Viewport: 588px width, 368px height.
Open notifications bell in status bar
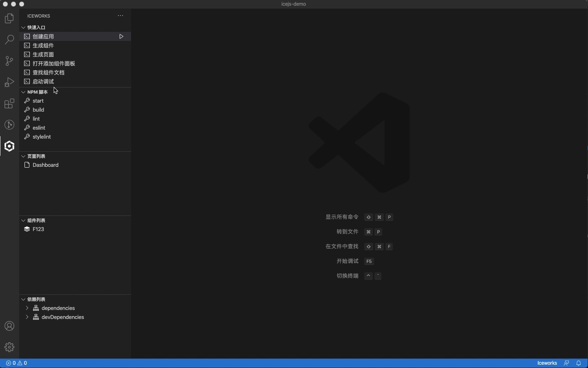point(579,363)
